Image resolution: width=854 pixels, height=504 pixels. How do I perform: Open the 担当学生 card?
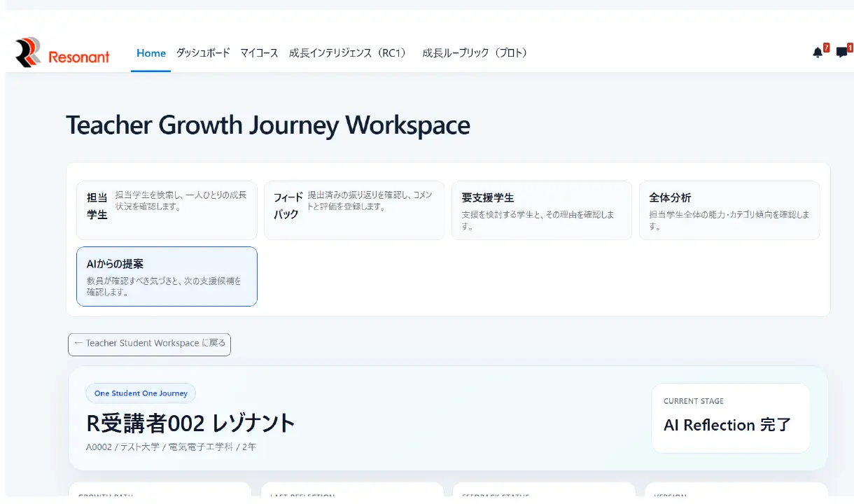click(167, 210)
